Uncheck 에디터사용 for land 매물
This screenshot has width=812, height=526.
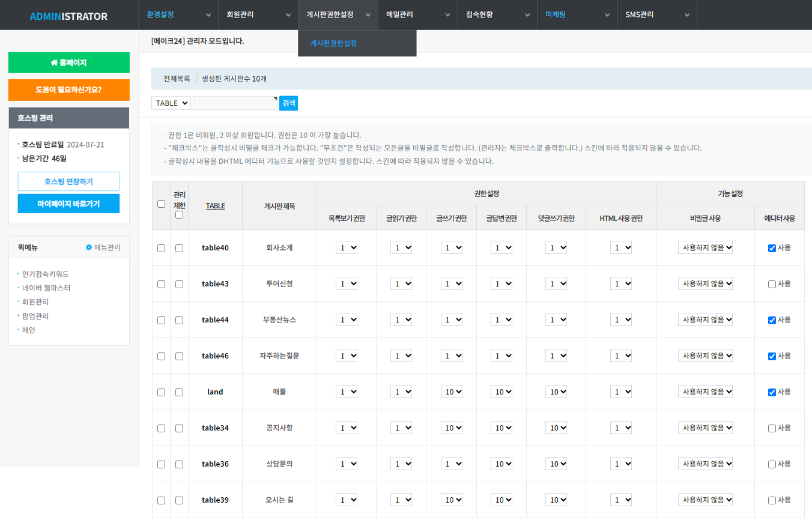(x=772, y=392)
